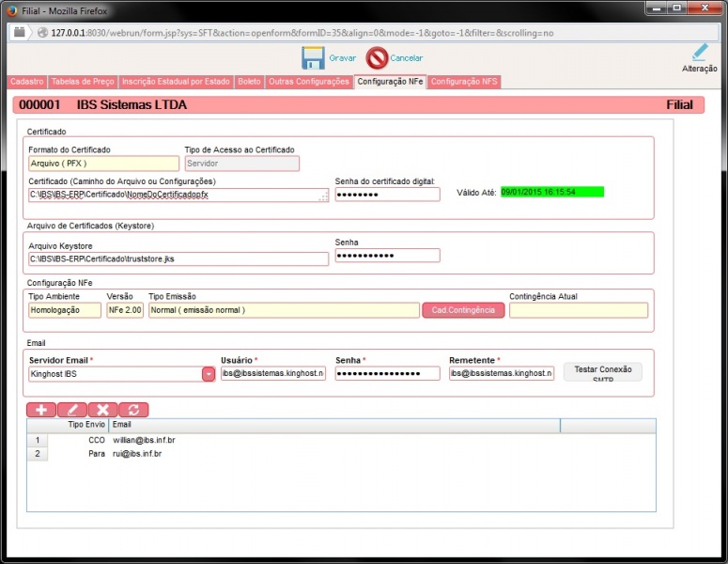Image resolution: width=728 pixels, height=564 pixels.
Task: Click the Gravar text link
Action: 343,58
